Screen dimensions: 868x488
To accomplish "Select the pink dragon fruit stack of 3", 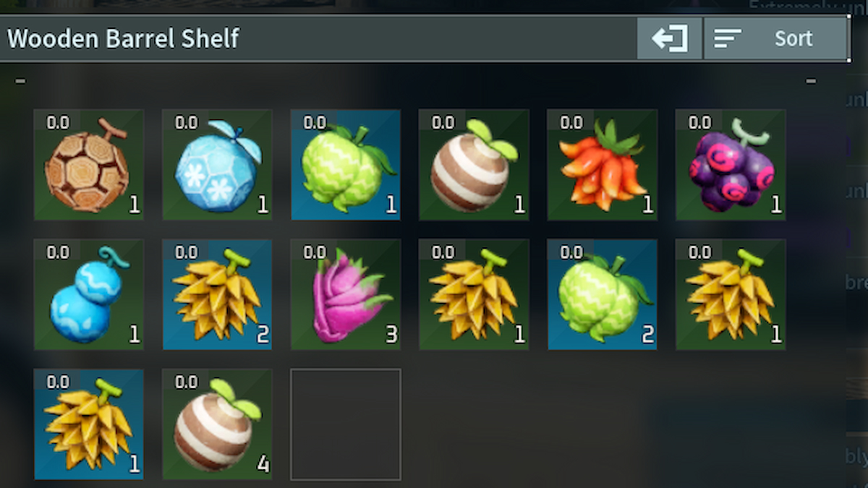I will point(346,294).
